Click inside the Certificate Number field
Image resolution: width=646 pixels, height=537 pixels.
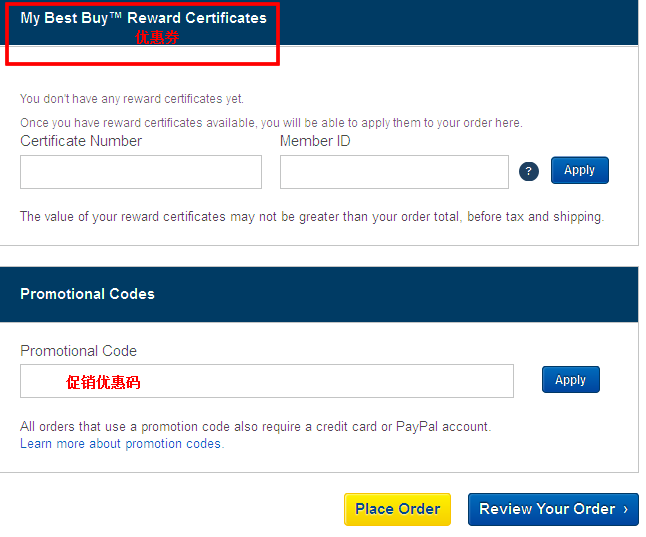click(x=141, y=172)
